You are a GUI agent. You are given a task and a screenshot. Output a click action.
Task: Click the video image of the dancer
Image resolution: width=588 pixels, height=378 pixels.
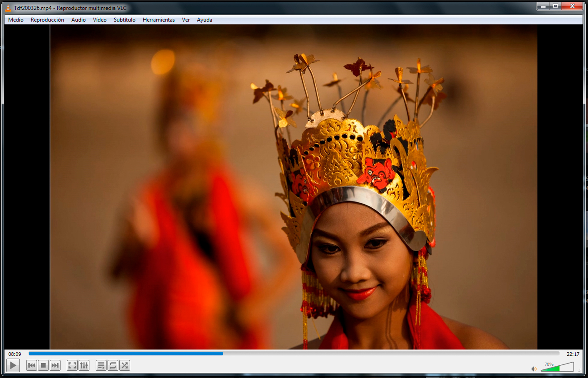pos(293,187)
